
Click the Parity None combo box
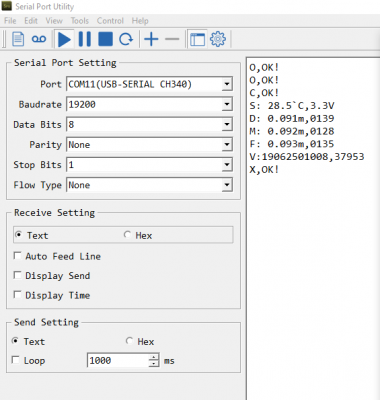pos(149,145)
